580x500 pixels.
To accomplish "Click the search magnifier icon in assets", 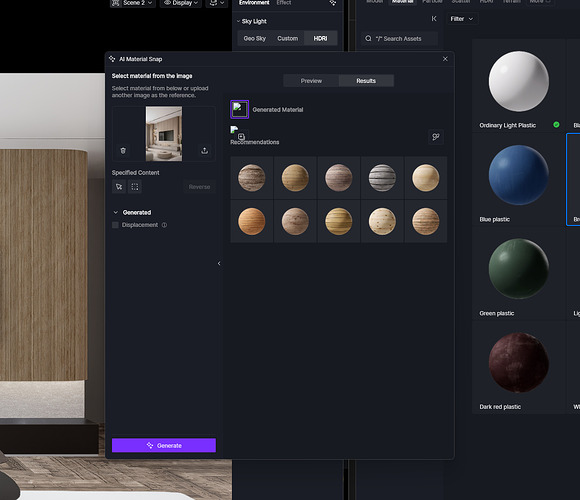I will coord(368,38).
